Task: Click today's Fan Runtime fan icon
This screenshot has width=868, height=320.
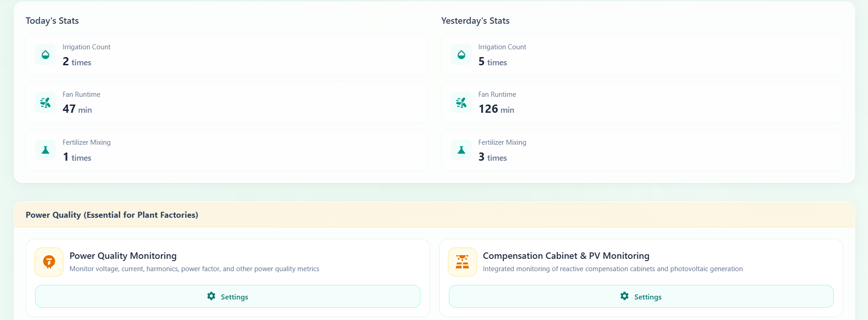Action: (45, 102)
